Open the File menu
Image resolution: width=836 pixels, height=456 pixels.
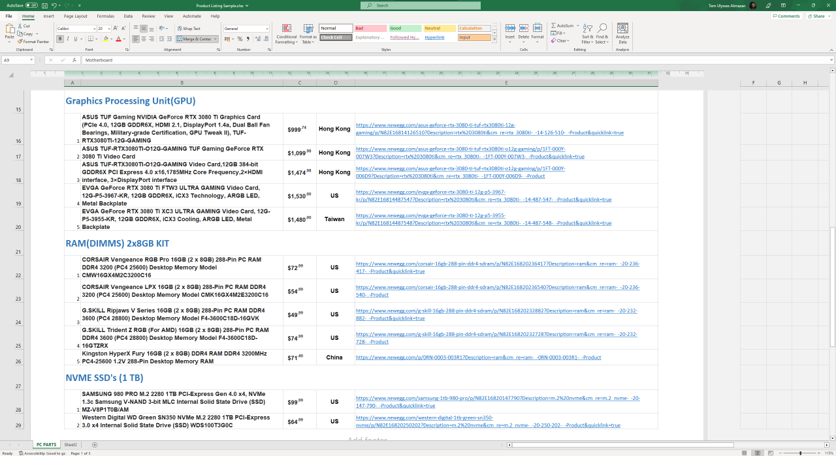[9, 17]
